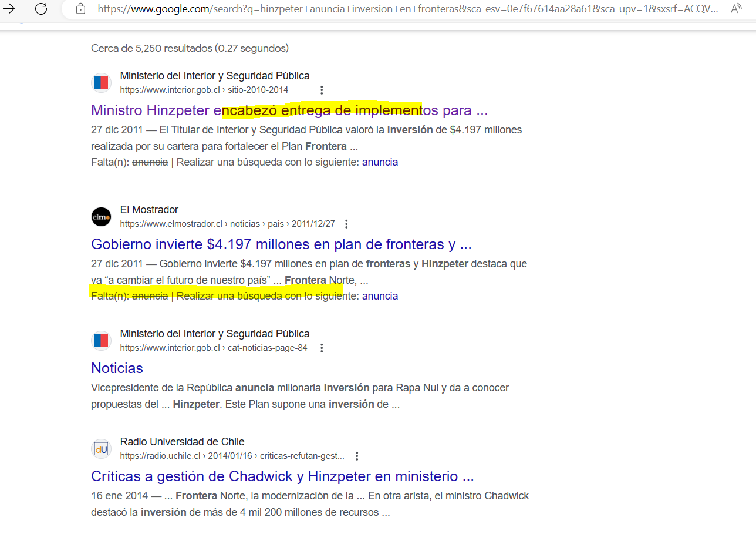This screenshot has height=544, width=756.
Task: Open three-dot menu beside cat-noticias-page-84 URL
Action: [322, 348]
